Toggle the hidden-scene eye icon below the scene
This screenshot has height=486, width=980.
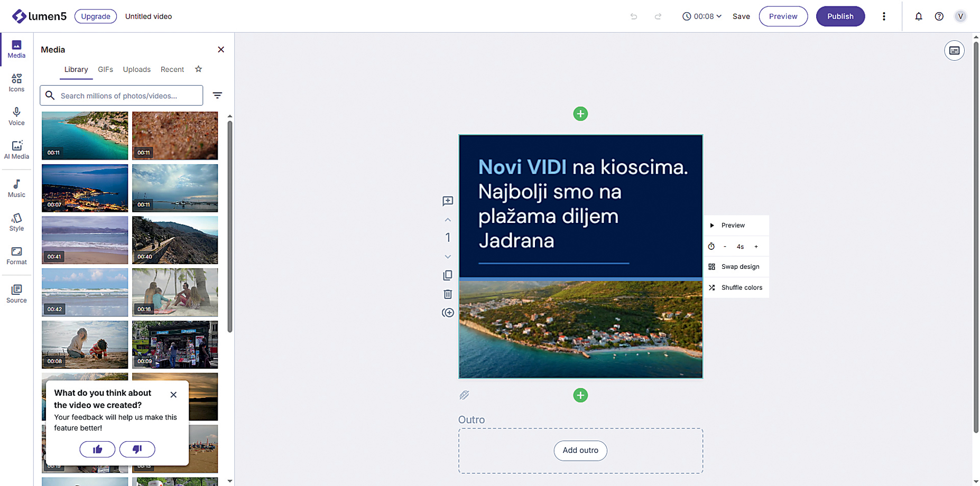point(464,395)
